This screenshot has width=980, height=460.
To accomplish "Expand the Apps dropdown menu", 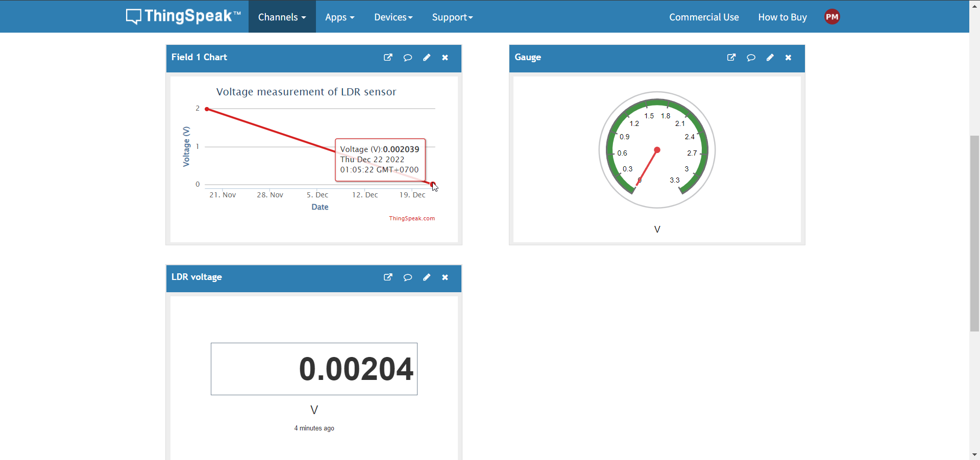I will click(340, 17).
